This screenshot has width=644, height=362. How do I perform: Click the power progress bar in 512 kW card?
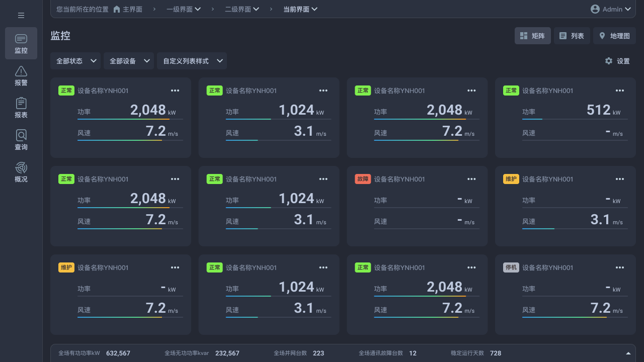[x=575, y=119]
